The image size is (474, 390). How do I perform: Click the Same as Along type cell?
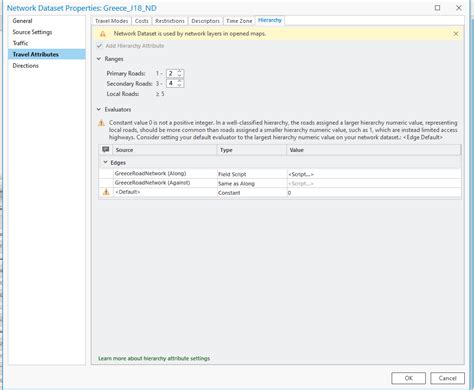click(252, 183)
